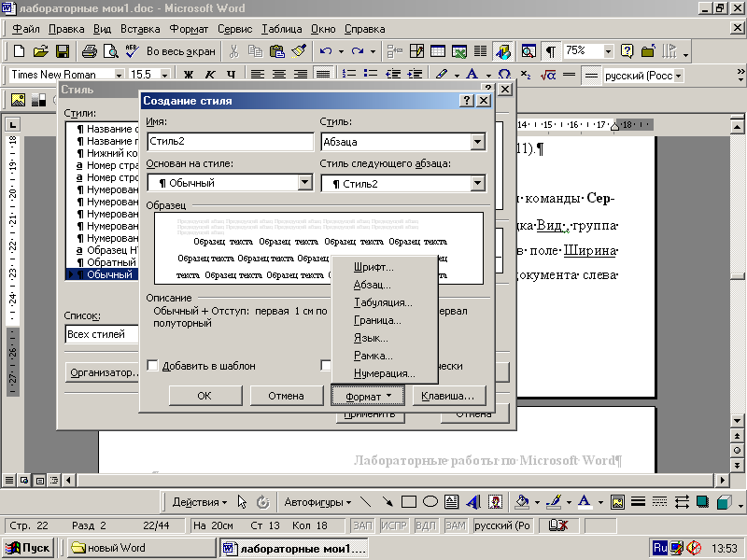Image resolution: width=747 pixels, height=560 pixels.
Task: Click the Клавиша... button
Action: 448,396
